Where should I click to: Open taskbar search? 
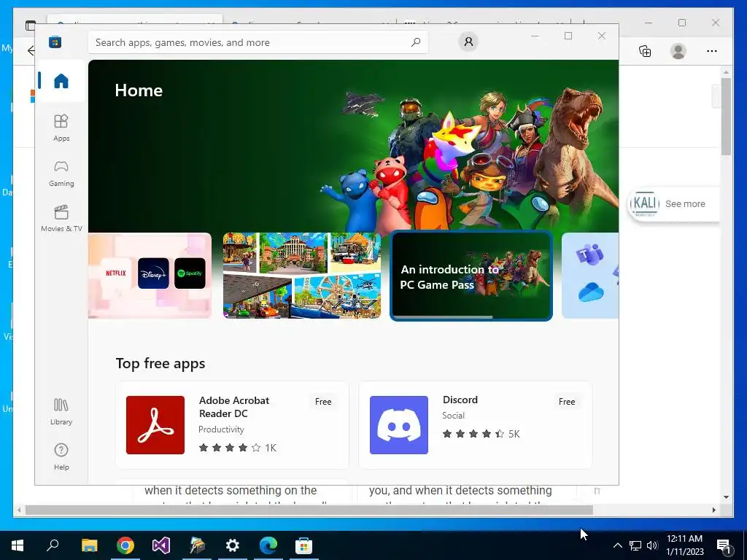point(53,545)
